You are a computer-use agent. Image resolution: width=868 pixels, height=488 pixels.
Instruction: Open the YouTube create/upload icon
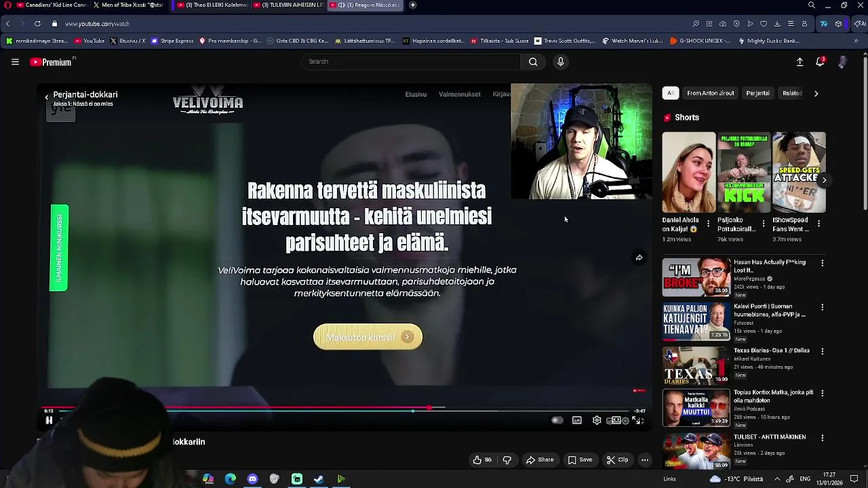[x=800, y=62]
